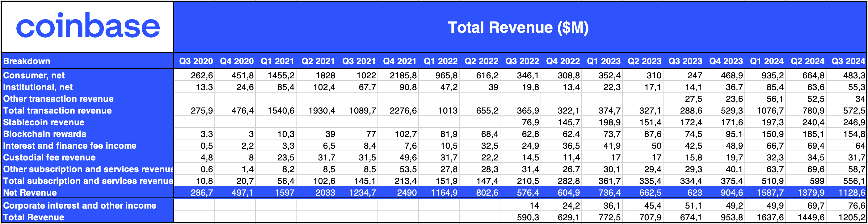868x224 pixels.
Task: Select the Total Revenue ($M) title
Action: [x=518, y=27]
